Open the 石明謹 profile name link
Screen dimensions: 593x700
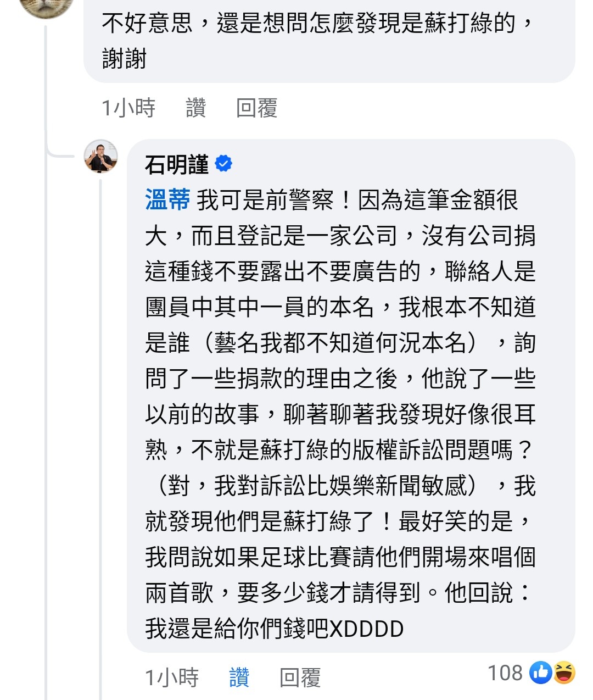[176, 164]
